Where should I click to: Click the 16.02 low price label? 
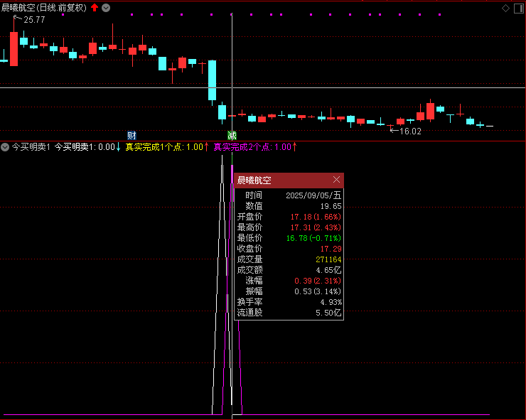(410, 131)
